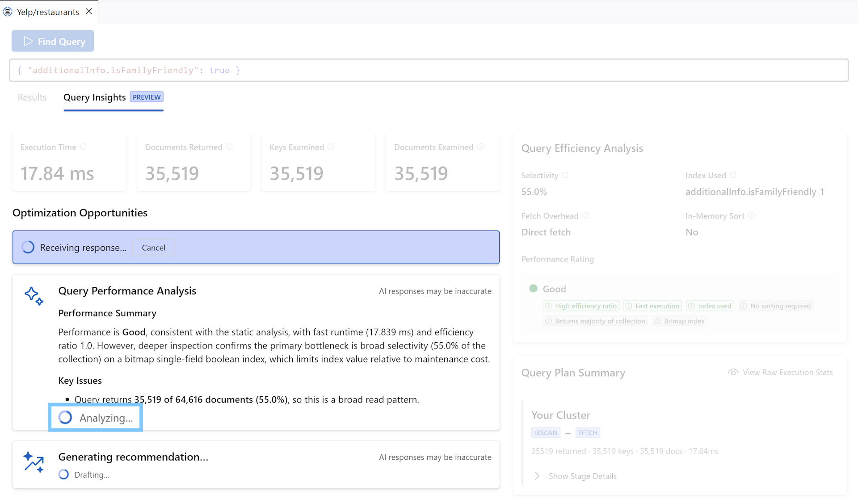Click the info icon next to Fetch Overhead
The height and width of the screenshot is (504, 858).
(x=586, y=216)
